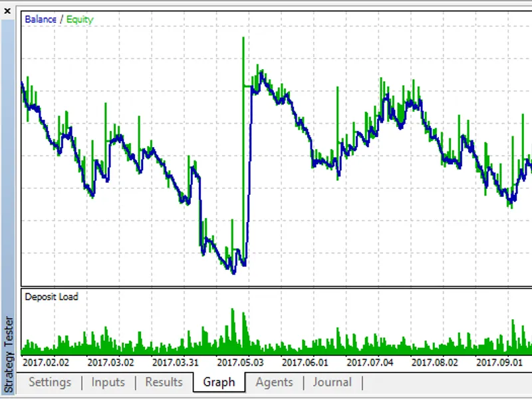The width and height of the screenshot is (532, 399).
Task: Switch to the Settings tab
Action: pos(50,382)
